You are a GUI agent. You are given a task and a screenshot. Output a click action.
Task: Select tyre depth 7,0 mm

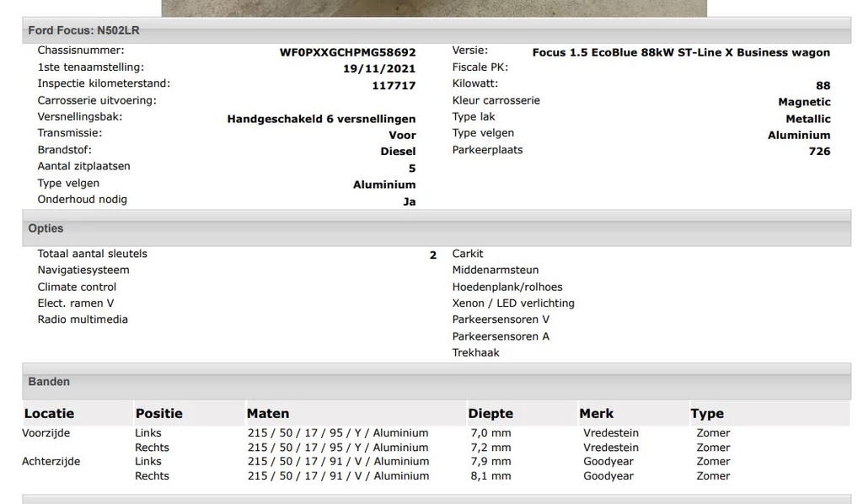tap(491, 433)
